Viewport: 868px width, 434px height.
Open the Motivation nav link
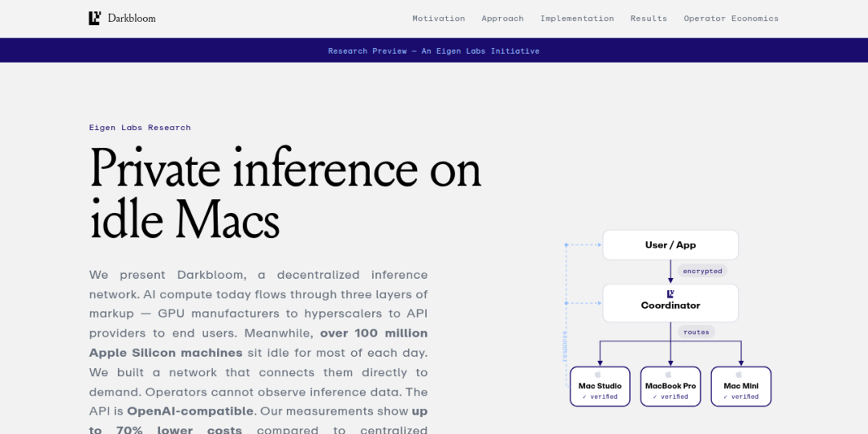(x=439, y=18)
